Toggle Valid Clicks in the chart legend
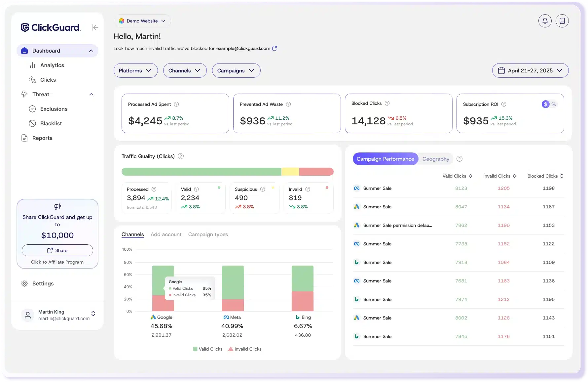Image resolution: width=588 pixels, height=382 pixels. (207, 349)
